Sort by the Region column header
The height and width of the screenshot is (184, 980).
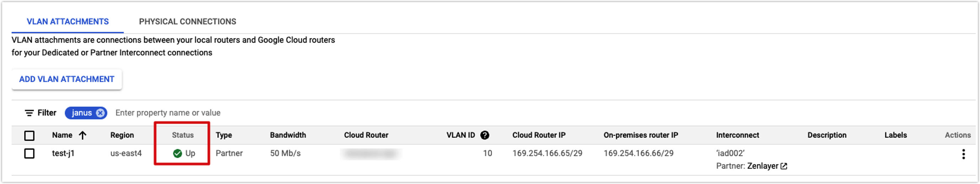coord(122,135)
